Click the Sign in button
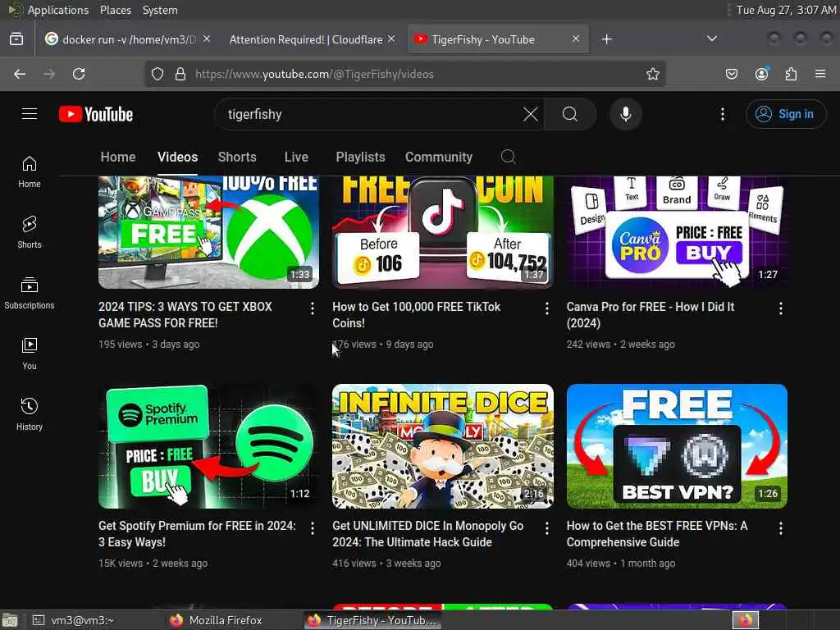 tap(786, 114)
